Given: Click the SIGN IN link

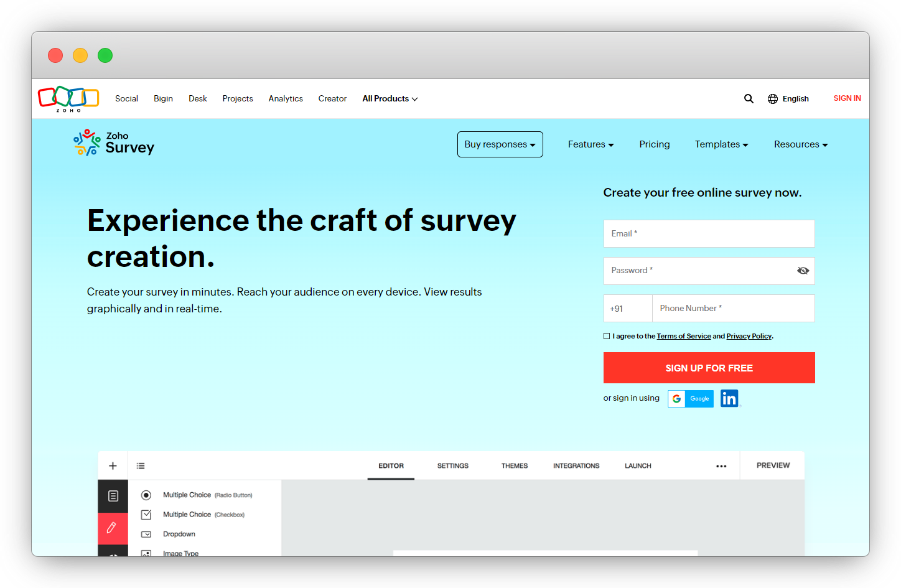Looking at the screenshot, I should pyautogui.click(x=847, y=98).
